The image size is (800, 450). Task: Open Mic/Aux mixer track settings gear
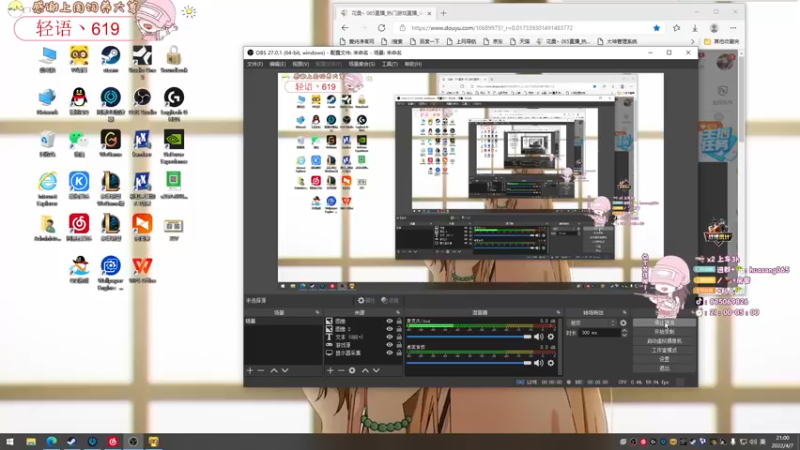click(551, 337)
